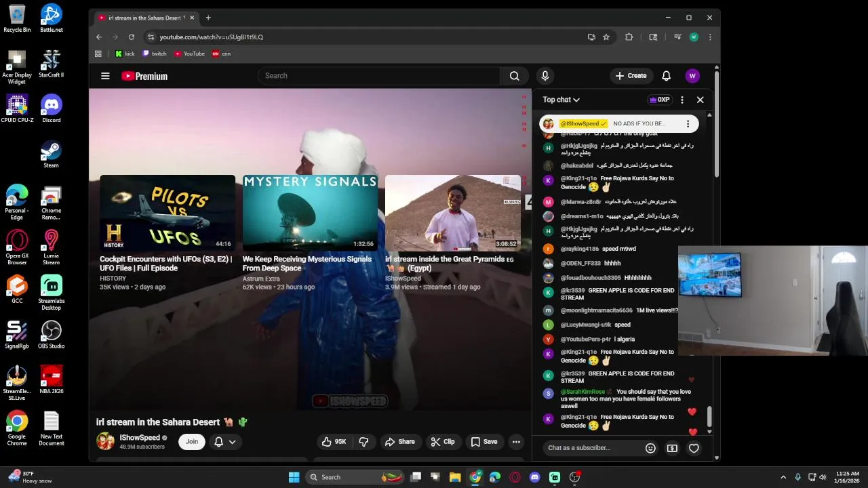Toggle the system tray microphone icon
Screen dimensions: 868x488
tap(797, 477)
